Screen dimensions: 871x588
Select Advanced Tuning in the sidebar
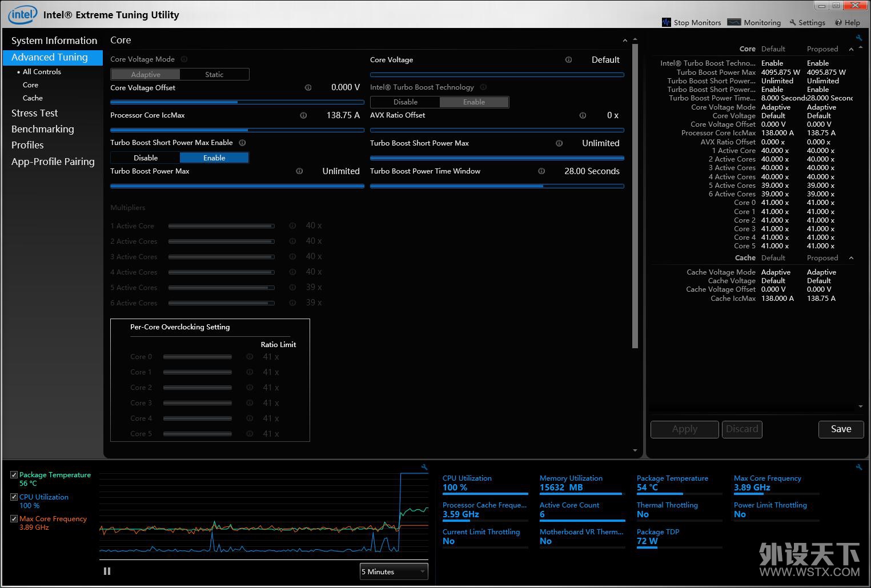53,57
